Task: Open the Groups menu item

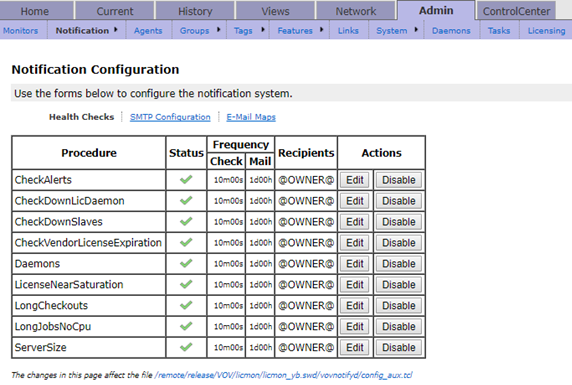Action: pos(194,31)
